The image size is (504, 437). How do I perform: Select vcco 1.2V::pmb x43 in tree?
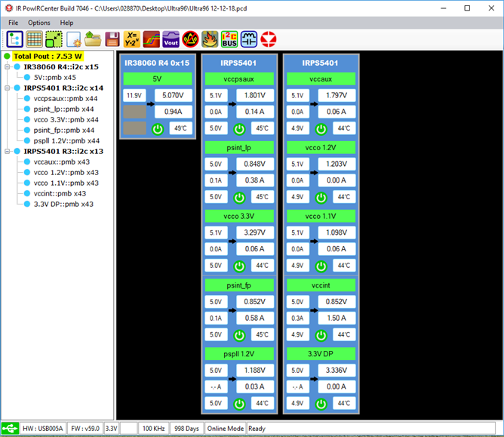(x=66, y=172)
